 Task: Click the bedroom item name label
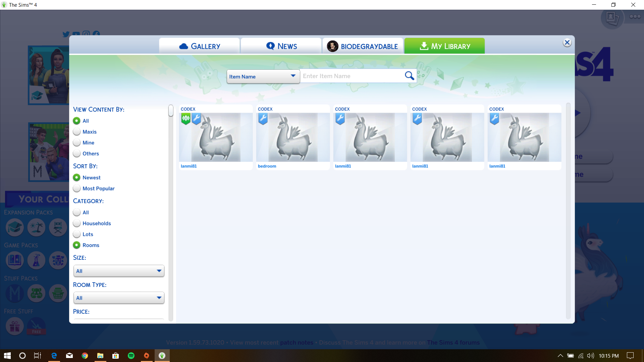point(267,166)
